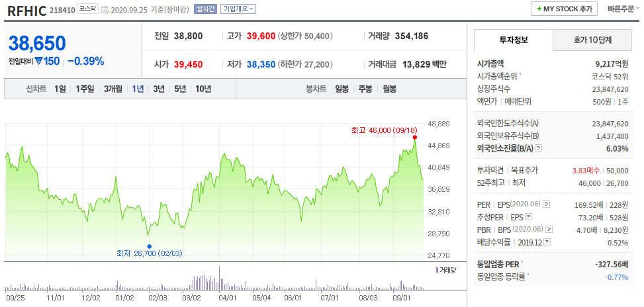
Task: Click the green plus icon in MY STOCK 추가
Action: pos(539,9)
